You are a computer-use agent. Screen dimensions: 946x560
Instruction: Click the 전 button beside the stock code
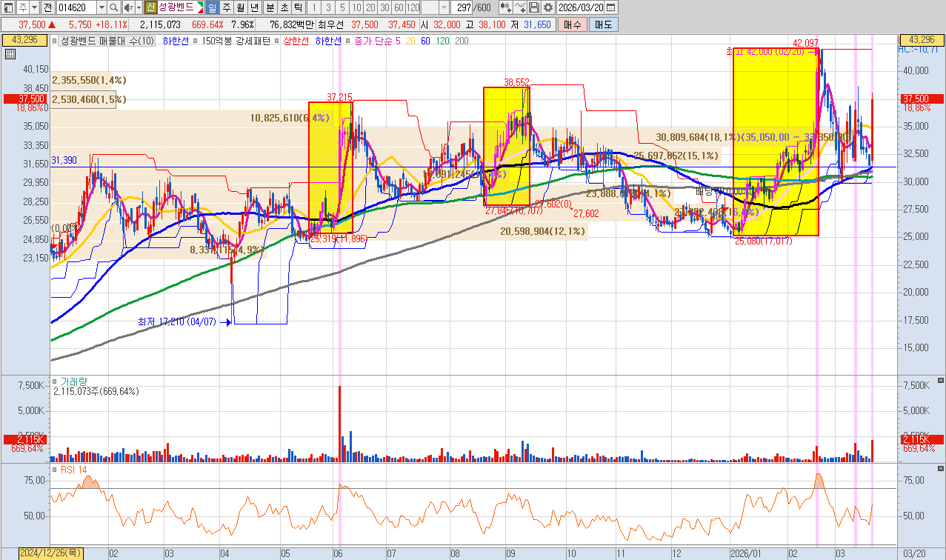click(47, 7)
